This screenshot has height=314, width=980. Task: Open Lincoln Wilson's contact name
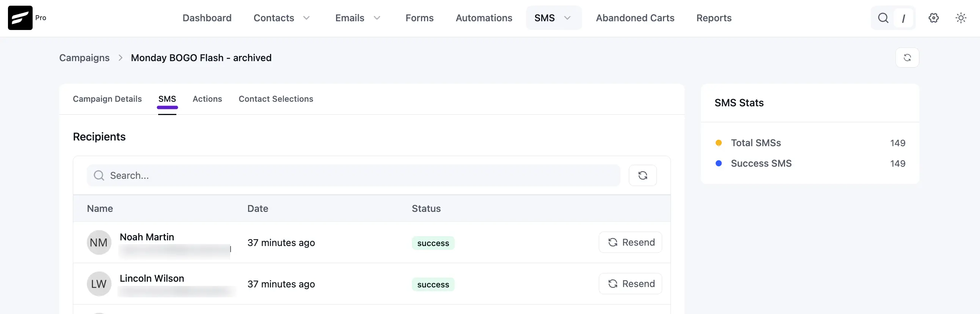[152, 279]
